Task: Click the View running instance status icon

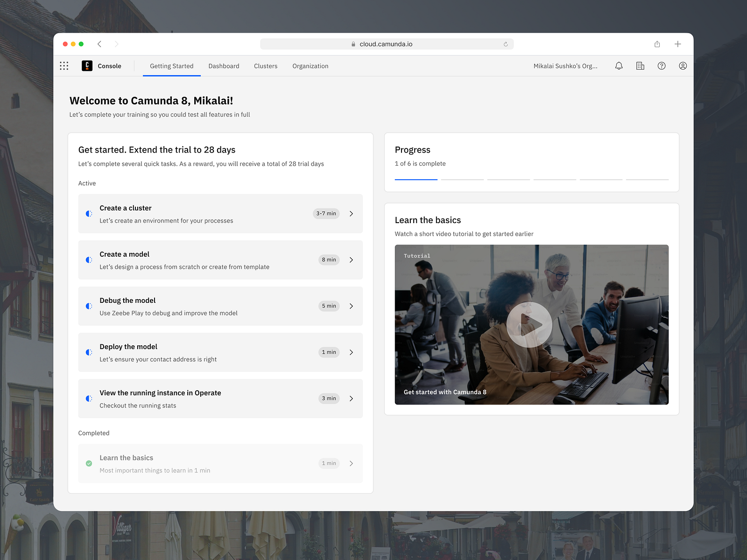Action: (x=89, y=399)
